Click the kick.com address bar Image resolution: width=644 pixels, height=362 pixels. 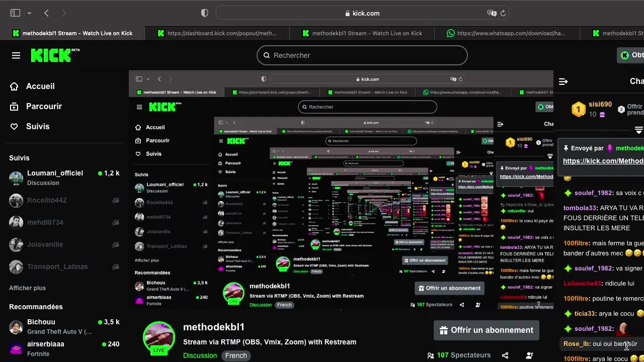tap(362, 13)
